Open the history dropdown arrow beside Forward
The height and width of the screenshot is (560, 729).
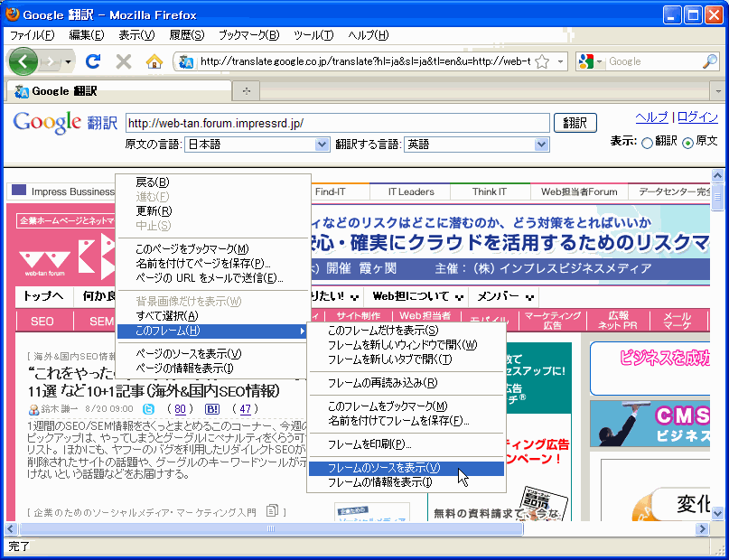(x=68, y=61)
